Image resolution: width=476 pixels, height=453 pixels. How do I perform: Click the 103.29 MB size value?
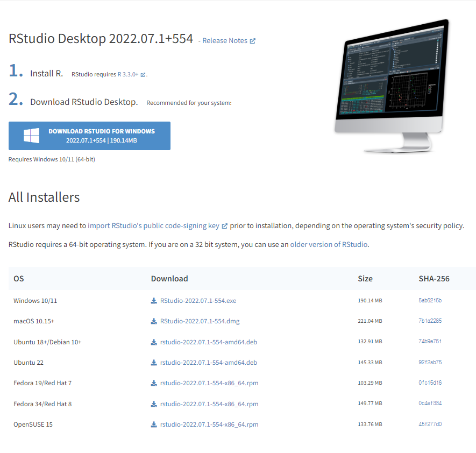point(370,383)
